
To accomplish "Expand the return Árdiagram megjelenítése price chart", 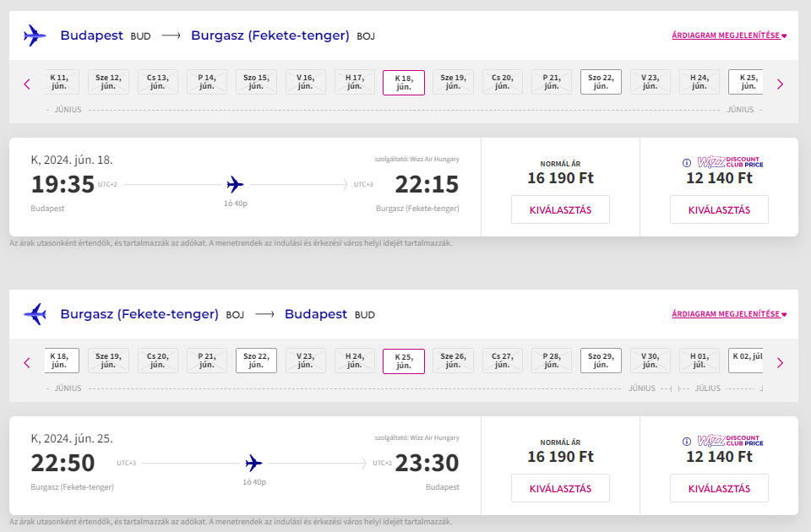I will 729,314.
